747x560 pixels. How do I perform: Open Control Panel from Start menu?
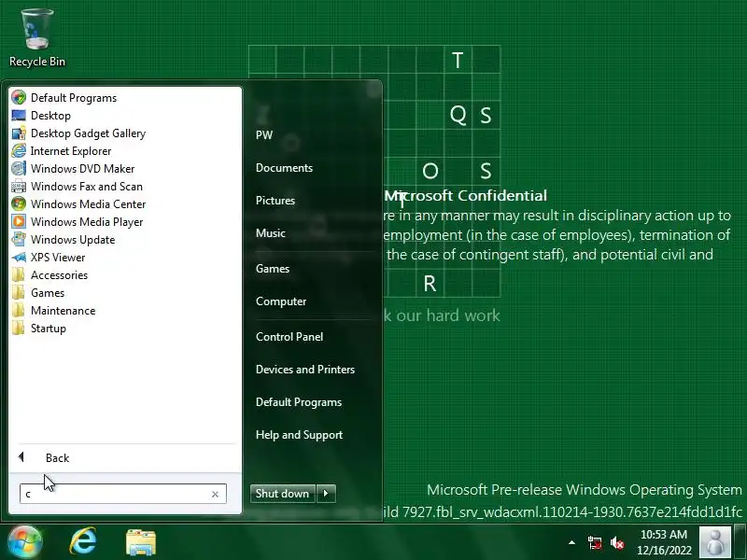click(x=289, y=337)
